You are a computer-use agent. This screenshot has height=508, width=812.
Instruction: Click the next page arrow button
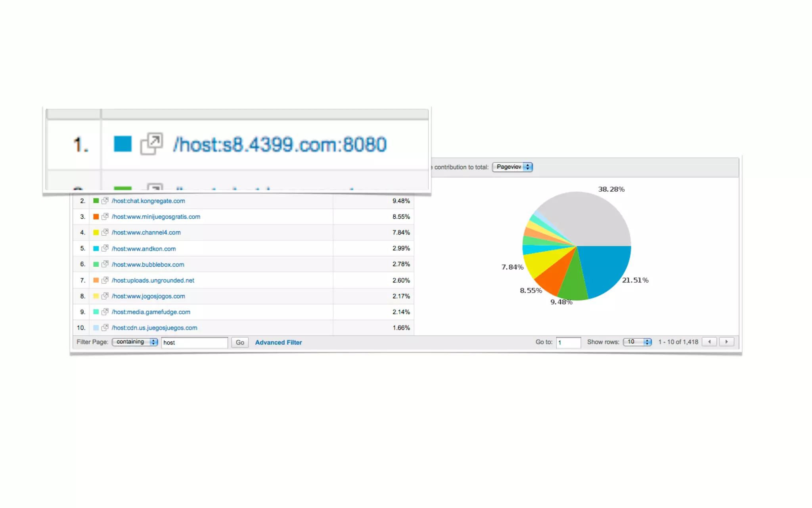pyautogui.click(x=726, y=342)
